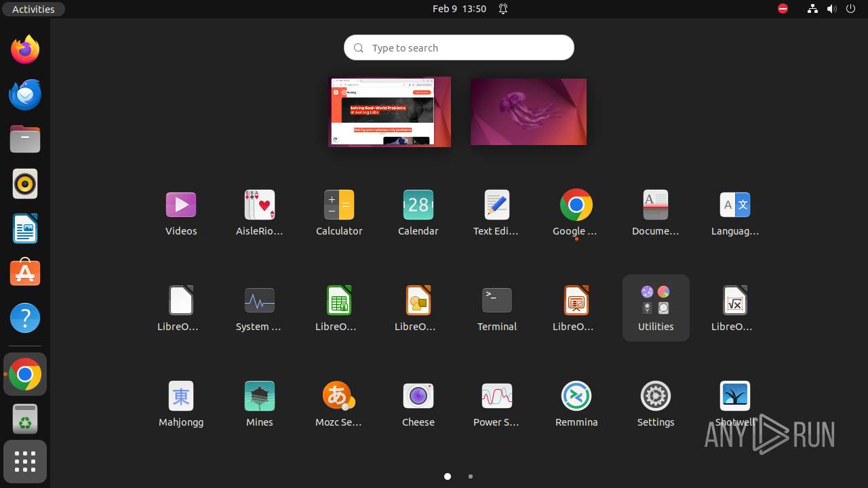Open the LibreOffice Start Center white document icon
The image size is (868, 488).
point(181,308)
